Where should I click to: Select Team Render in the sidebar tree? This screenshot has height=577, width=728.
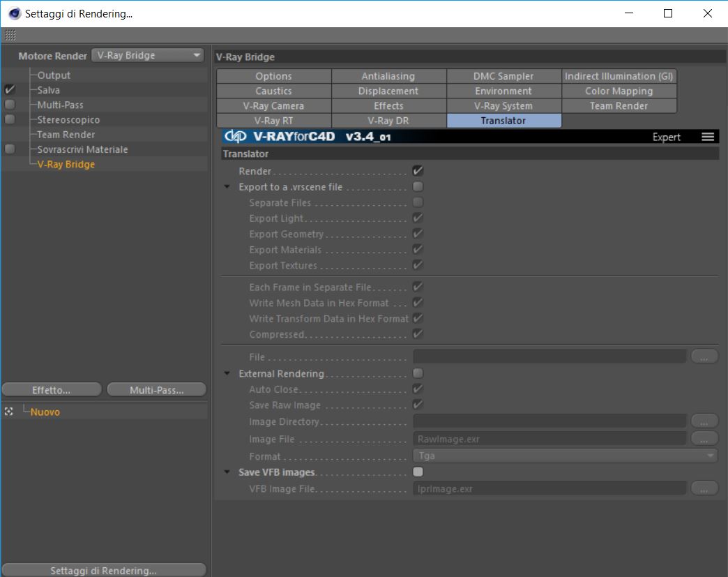point(66,135)
